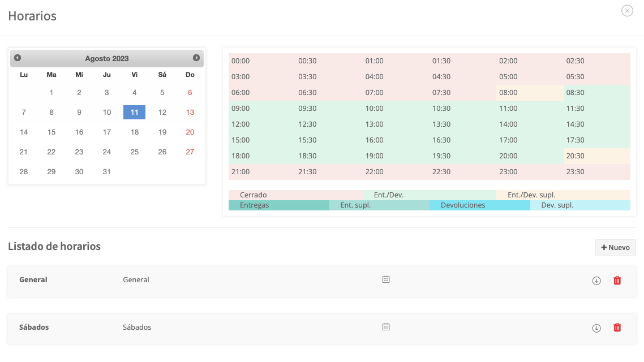Click download arrow icon for General schedule

[596, 281]
